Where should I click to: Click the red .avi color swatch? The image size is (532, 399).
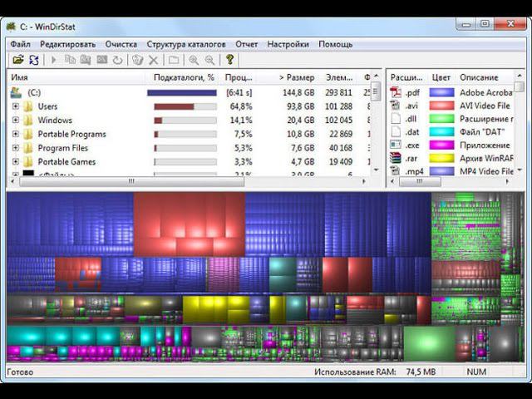click(441, 106)
